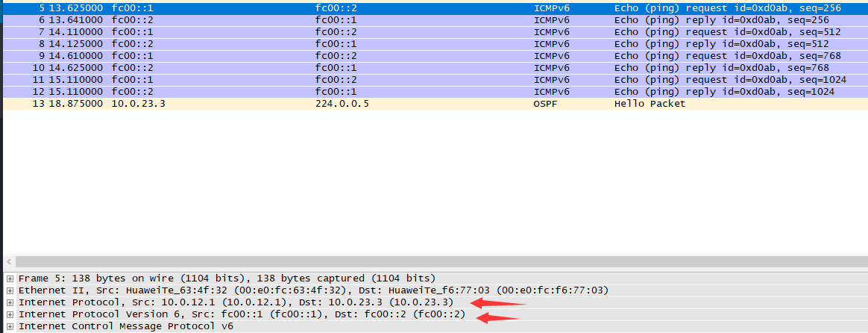Select packet 11 echo request seq=1024
The height and width of the screenshot is (333, 868).
click(373, 80)
